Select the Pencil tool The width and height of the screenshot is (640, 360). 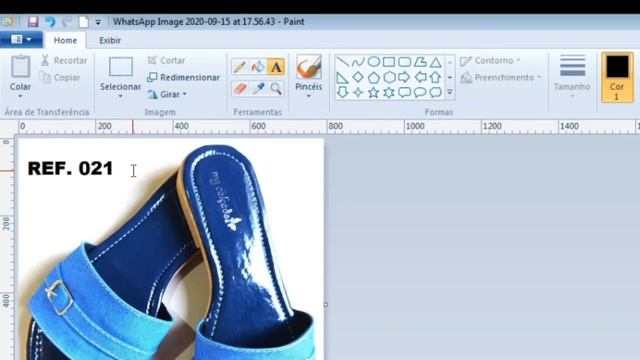pos(240,67)
